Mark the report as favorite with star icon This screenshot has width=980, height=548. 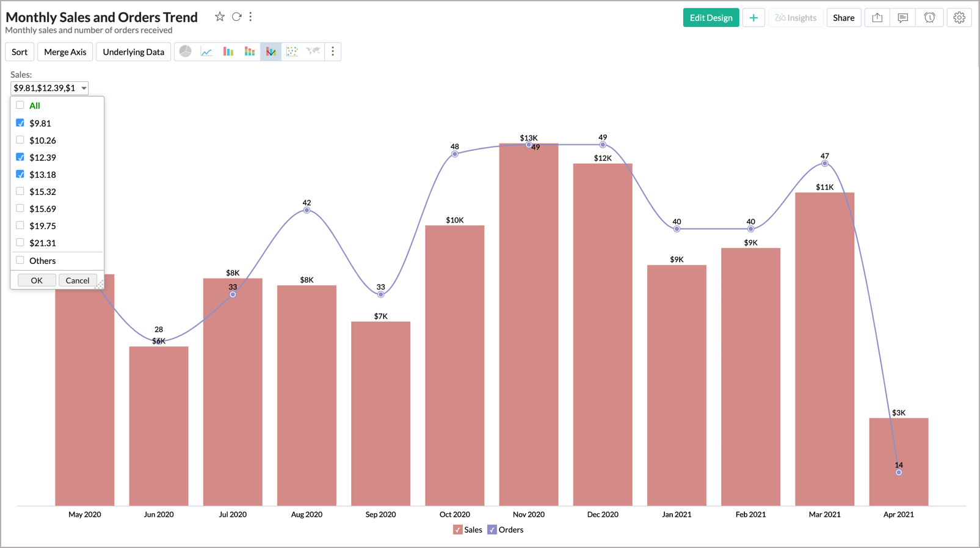220,17
